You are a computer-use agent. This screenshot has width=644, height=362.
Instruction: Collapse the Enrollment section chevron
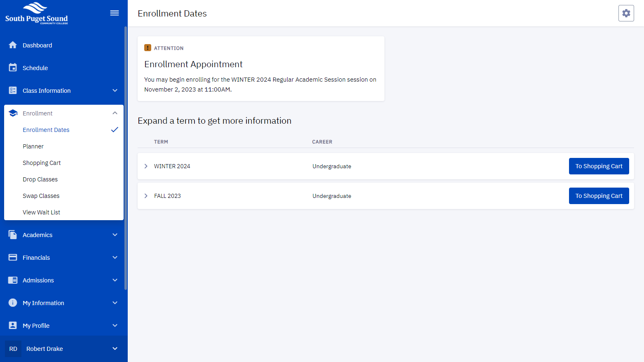tap(115, 113)
